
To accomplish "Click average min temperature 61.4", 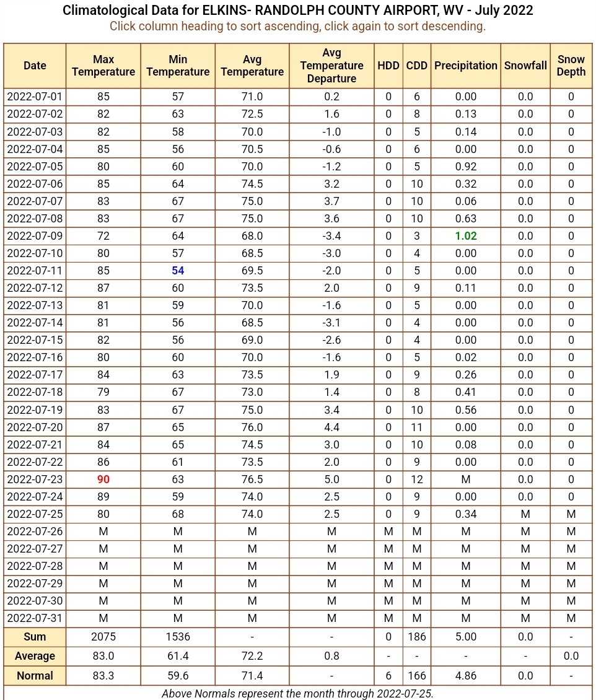I will tap(178, 656).
